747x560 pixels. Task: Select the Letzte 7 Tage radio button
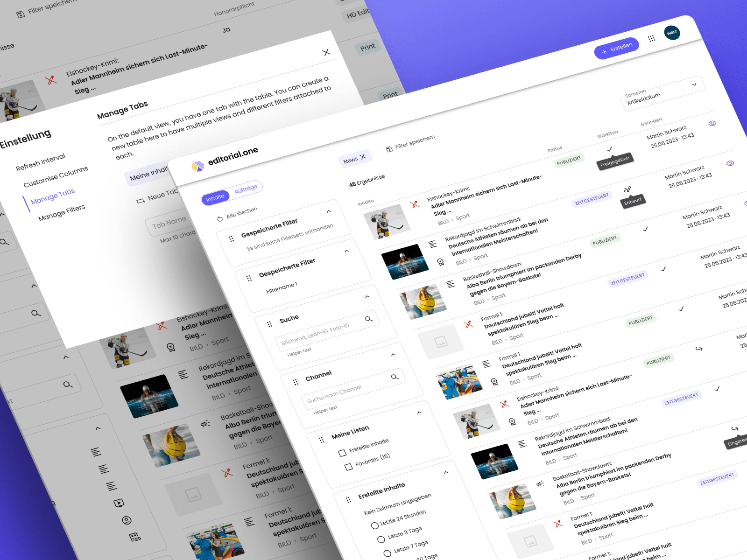(387, 553)
